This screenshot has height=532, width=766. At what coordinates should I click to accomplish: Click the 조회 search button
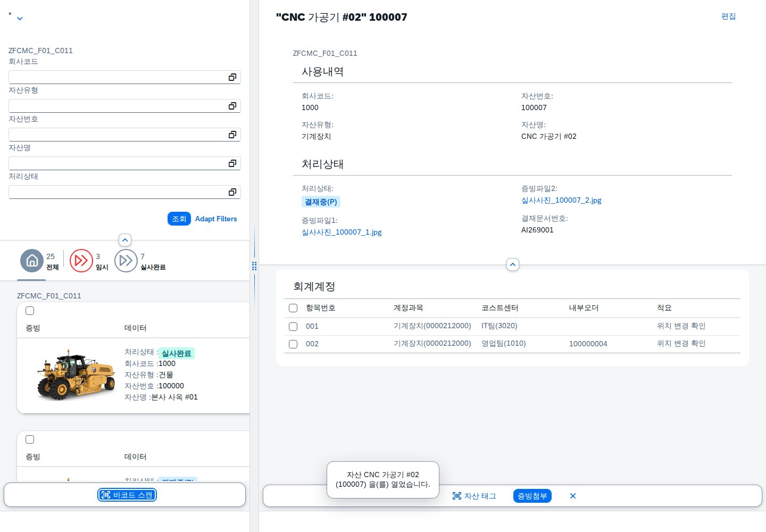pyautogui.click(x=179, y=219)
